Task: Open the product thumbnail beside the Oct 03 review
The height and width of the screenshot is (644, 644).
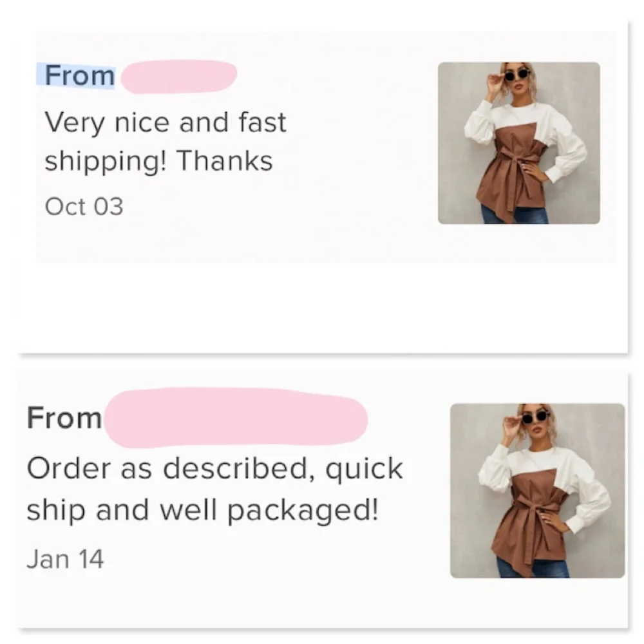Action: [x=518, y=143]
